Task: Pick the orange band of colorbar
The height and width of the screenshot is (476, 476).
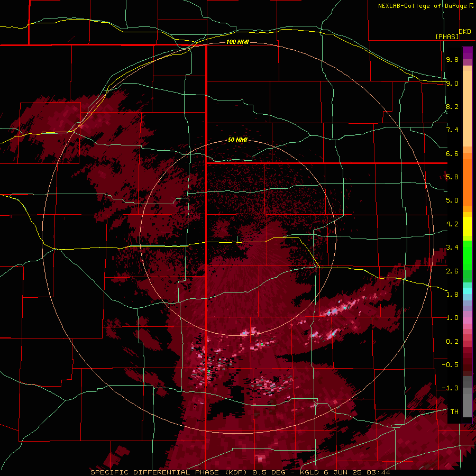Action: coord(467,182)
